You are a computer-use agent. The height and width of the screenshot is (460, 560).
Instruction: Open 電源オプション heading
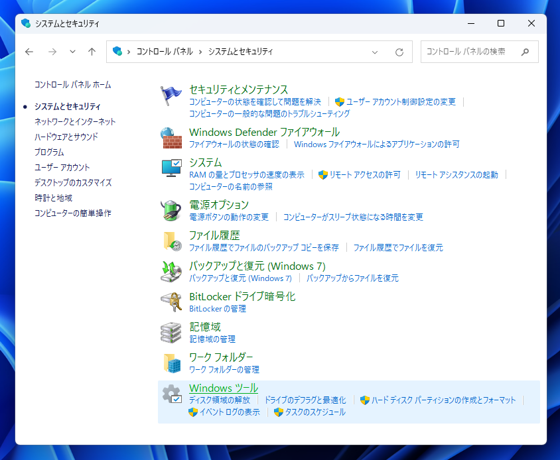point(219,205)
